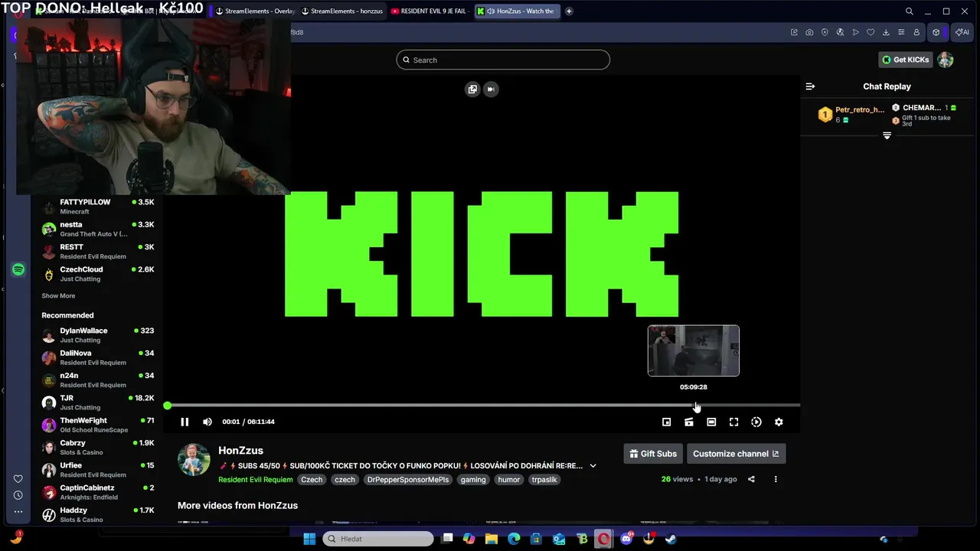Open CaptinCabinetz recommended channel
The image size is (980, 551).
tap(98, 492)
